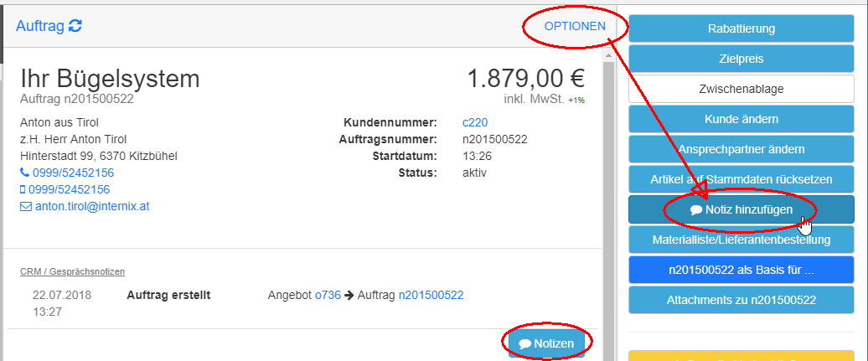Choose Kunde ändern

(x=741, y=119)
